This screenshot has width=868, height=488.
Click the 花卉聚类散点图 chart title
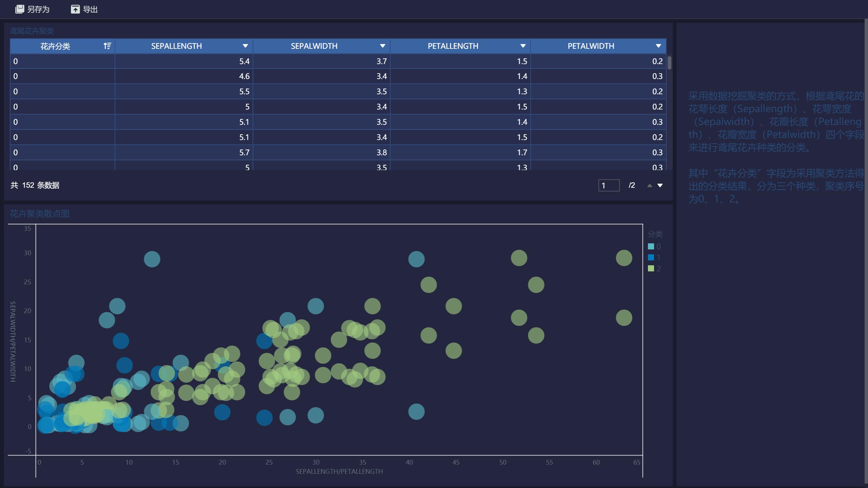(39, 213)
